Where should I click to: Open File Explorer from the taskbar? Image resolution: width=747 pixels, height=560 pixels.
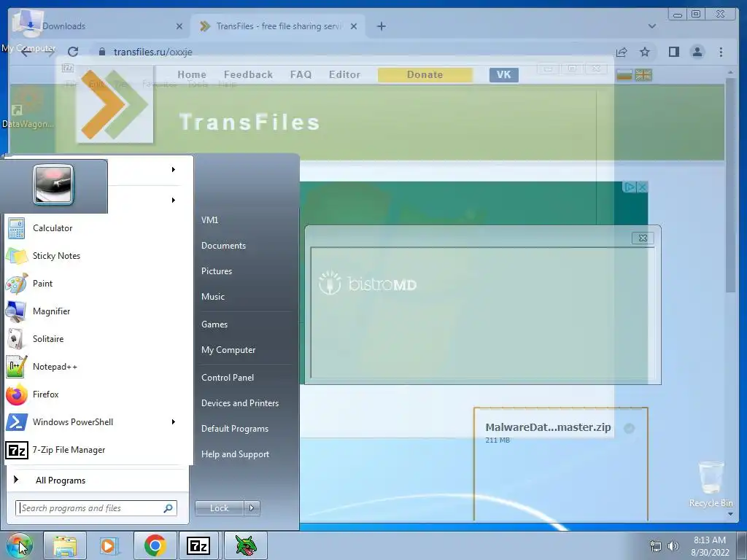(x=65, y=545)
